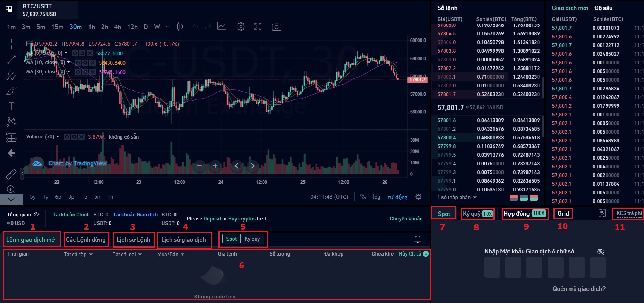Viewport: 644px width, 303px height.
Task: Open axis settings gear near tự động
Action: point(419,197)
